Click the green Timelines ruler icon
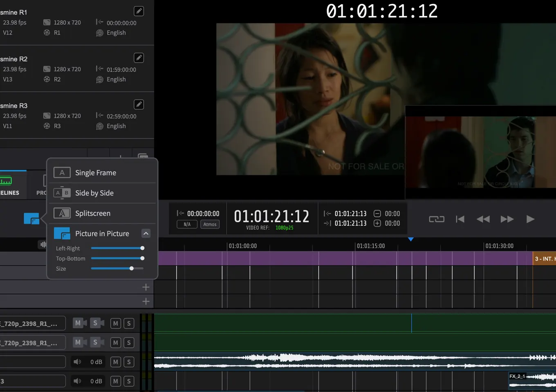The width and height of the screenshot is (556, 392). point(6,180)
